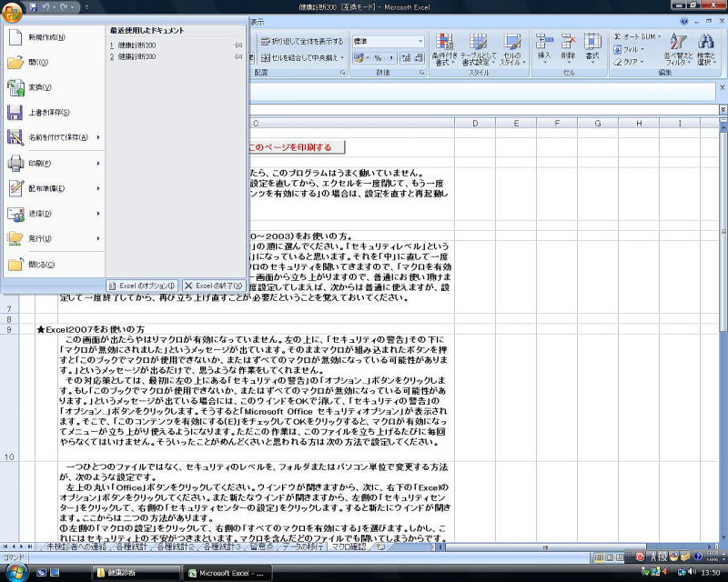
Task: Click the Save icon in Quick Access Toolbar
Action: tap(33, 7)
